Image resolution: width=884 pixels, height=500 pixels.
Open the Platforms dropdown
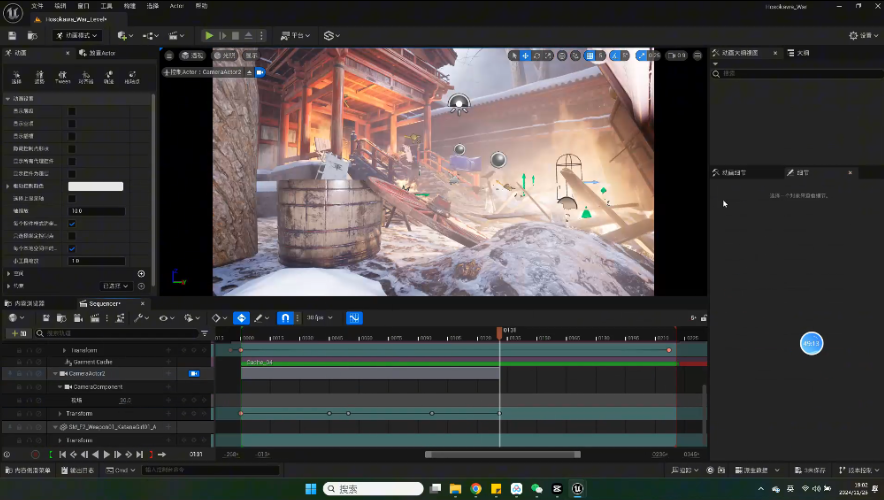[x=295, y=36]
